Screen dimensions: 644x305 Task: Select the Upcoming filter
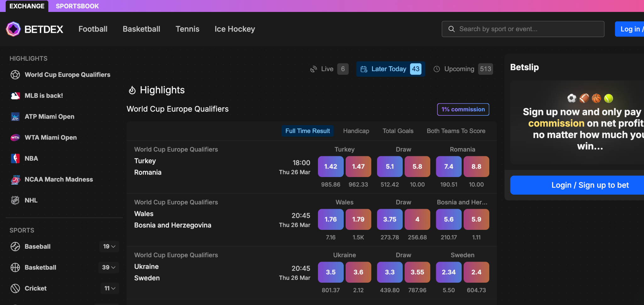coord(463,69)
